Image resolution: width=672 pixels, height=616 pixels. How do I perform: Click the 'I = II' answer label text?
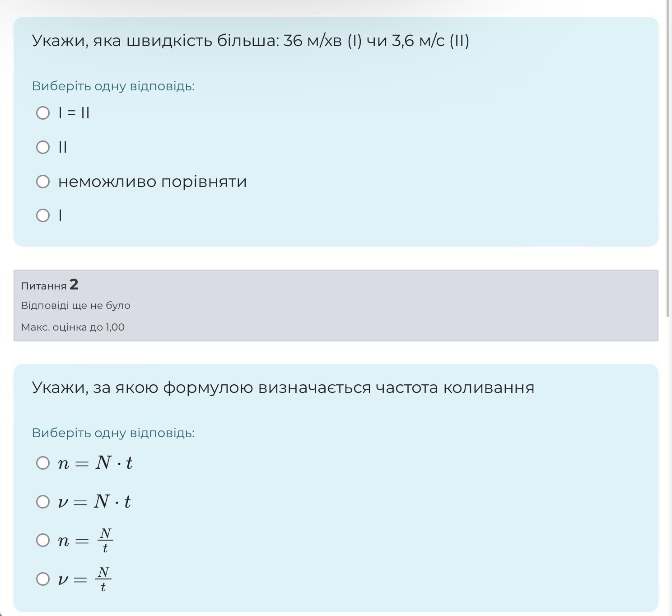[74, 112]
